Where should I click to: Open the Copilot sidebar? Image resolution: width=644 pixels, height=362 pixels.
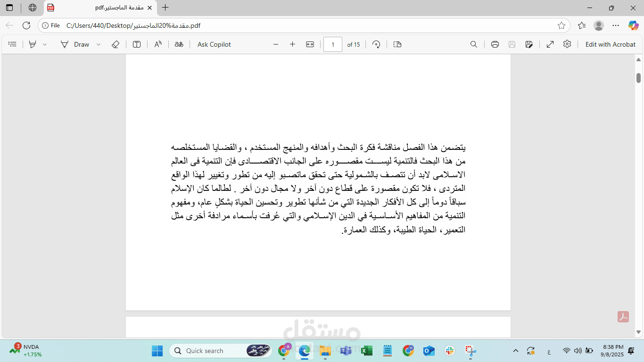point(633,25)
